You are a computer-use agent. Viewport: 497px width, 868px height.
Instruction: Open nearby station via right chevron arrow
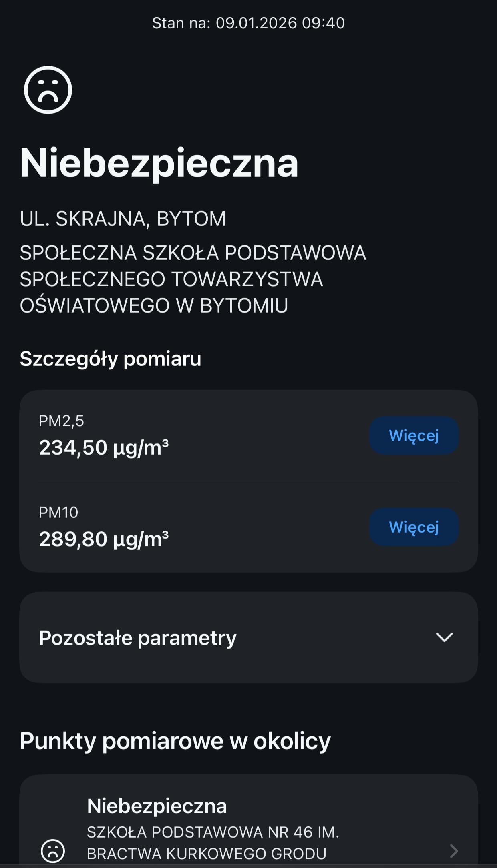[453, 851]
